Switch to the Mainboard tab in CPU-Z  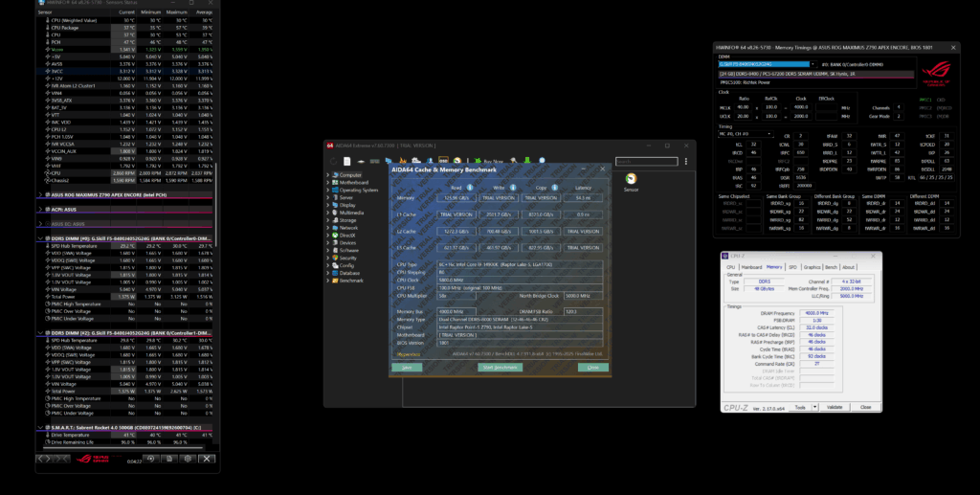coord(751,267)
